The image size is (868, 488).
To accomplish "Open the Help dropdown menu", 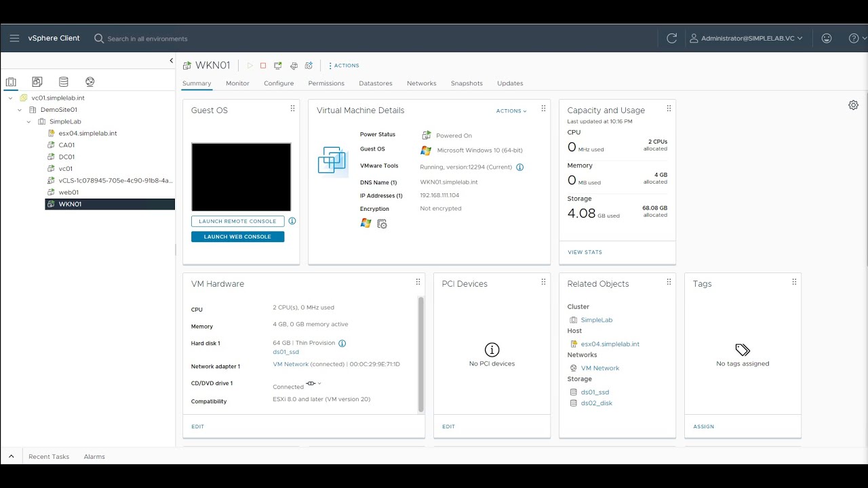I will pos(857,39).
